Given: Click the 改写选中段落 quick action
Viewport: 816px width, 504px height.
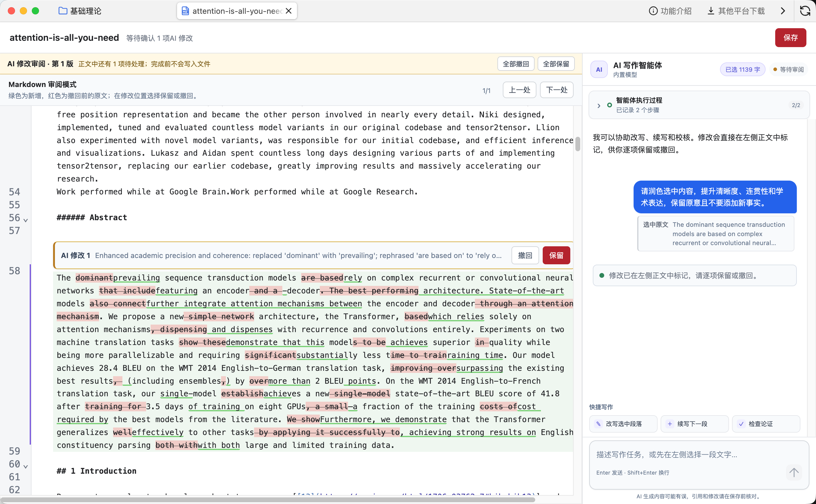Looking at the screenshot, I should click(623, 424).
